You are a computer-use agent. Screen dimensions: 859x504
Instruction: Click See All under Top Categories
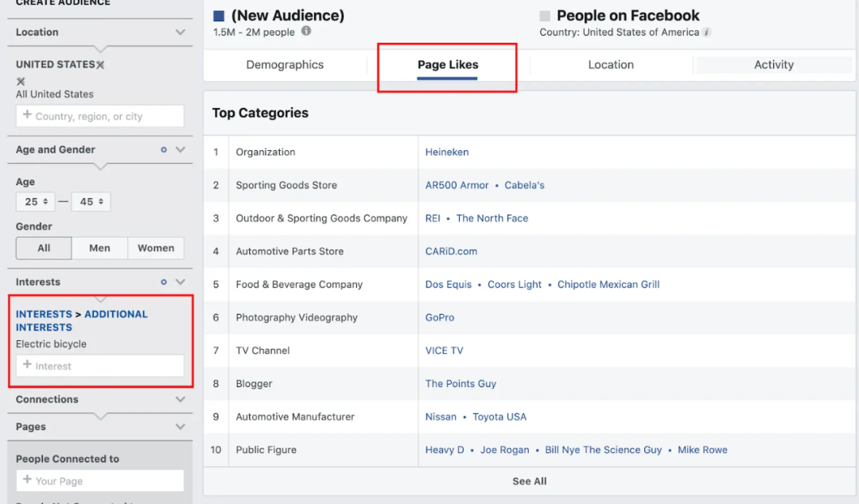pos(530,482)
